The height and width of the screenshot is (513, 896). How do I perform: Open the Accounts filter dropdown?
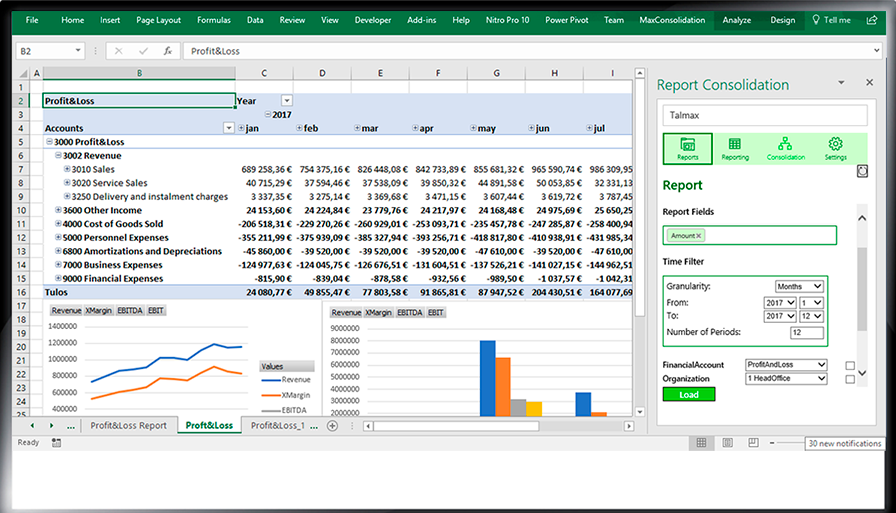click(x=229, y=128)
